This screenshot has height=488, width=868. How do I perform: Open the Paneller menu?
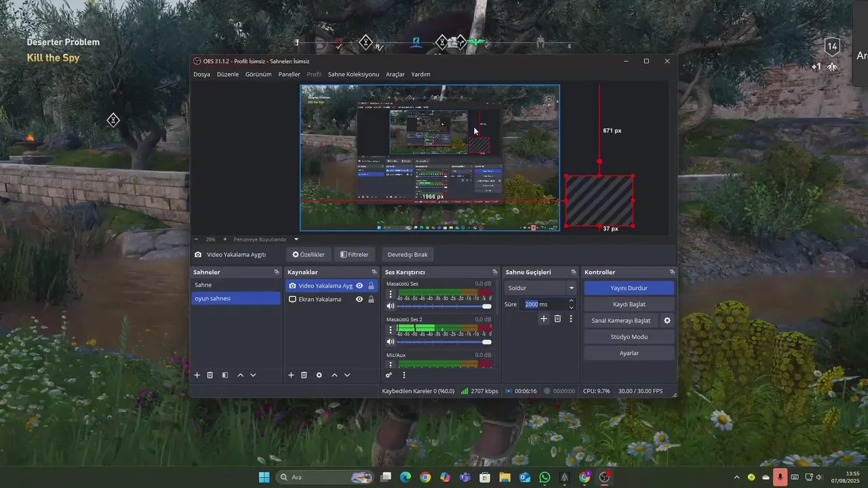[289, 75]
